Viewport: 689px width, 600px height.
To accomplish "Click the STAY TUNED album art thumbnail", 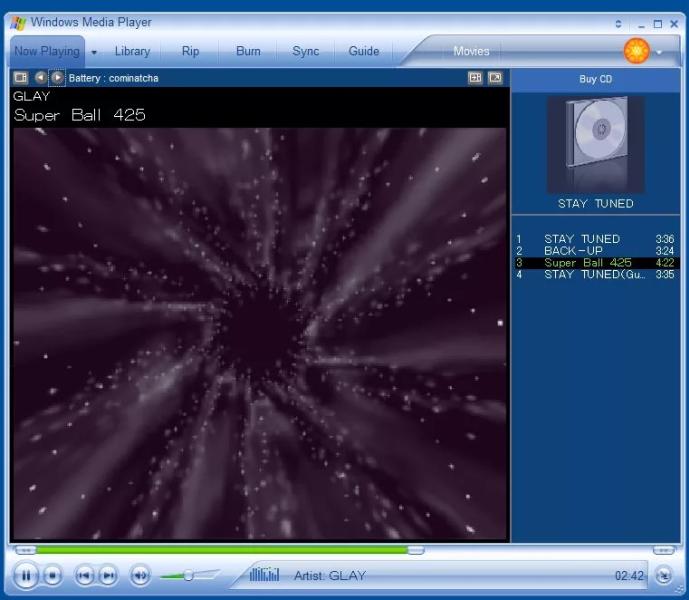I will 596,144.
